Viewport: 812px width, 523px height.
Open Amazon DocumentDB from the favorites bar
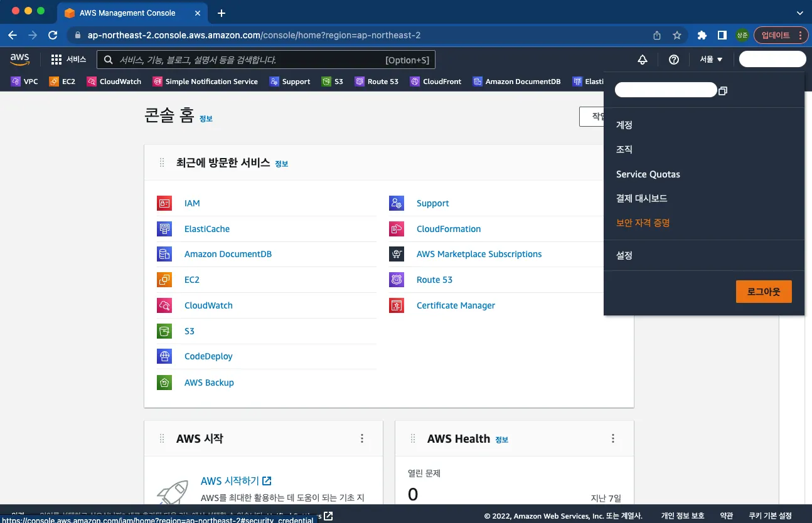coord(517,82)
